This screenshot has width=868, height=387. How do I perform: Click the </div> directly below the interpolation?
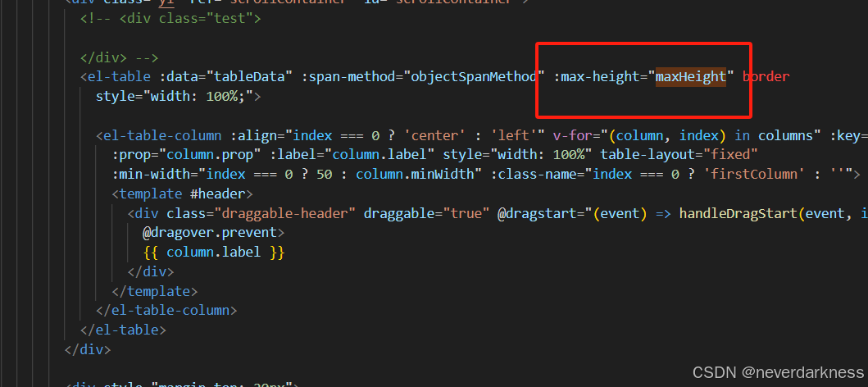(151, 272)
